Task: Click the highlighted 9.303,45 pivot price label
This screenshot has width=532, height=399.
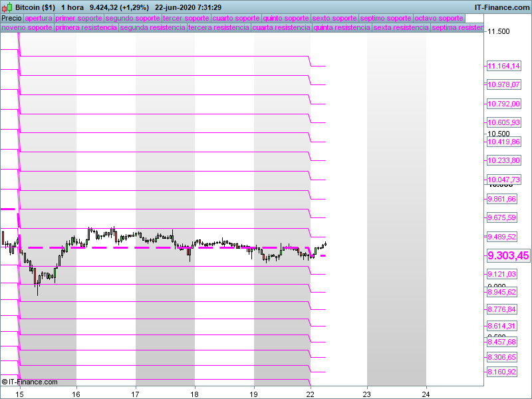Action: 508,255
